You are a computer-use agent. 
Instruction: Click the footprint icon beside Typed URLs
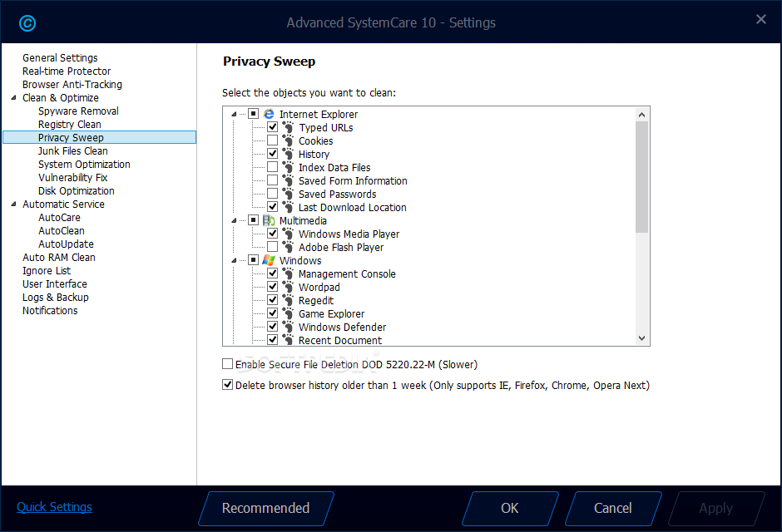[288, 127]
